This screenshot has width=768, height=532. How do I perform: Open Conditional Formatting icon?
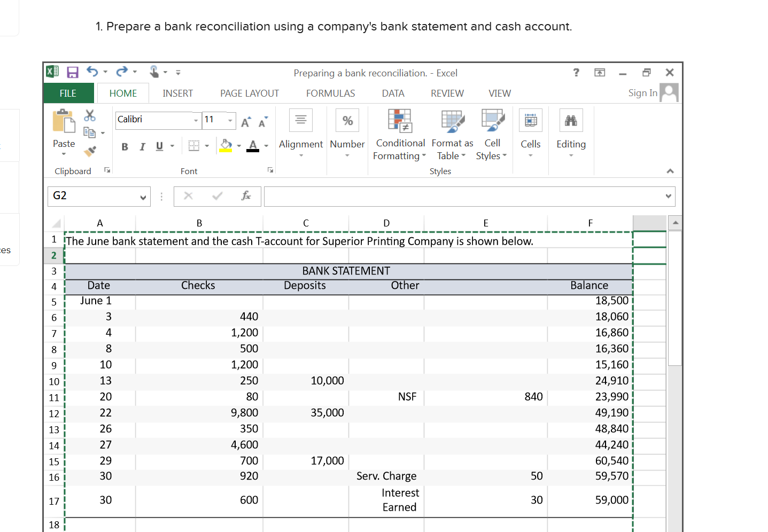click(400, 120)
